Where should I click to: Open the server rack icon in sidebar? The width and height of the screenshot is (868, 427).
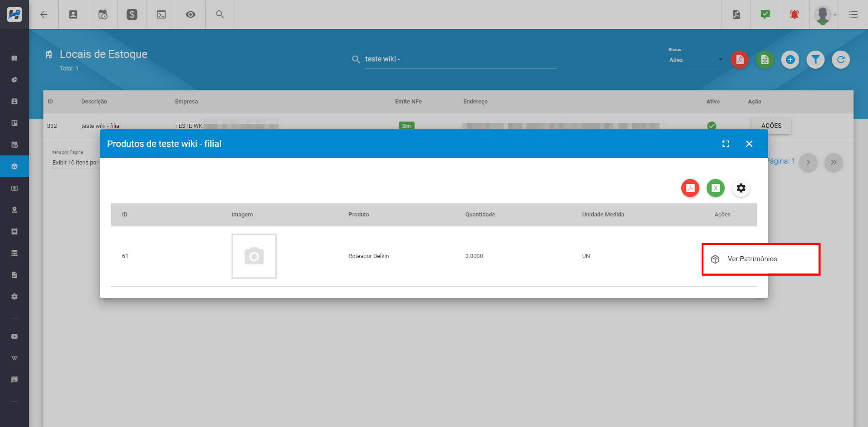(14, 253)
